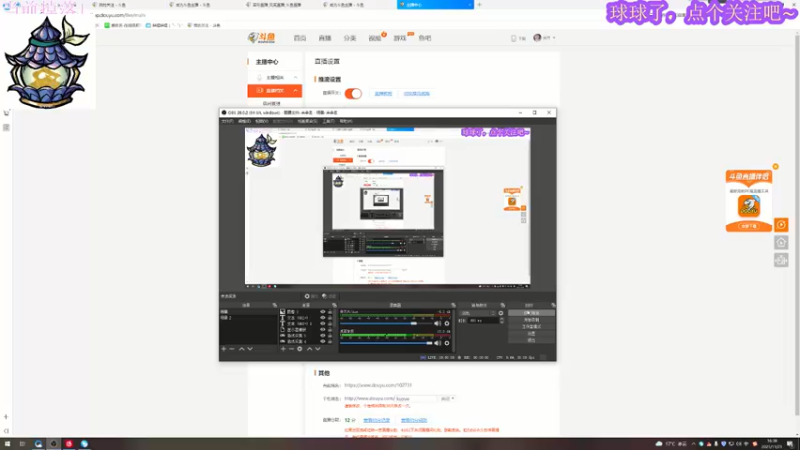
Task: Close the Douyu companion promo card
Action: (x=776, y=167)
